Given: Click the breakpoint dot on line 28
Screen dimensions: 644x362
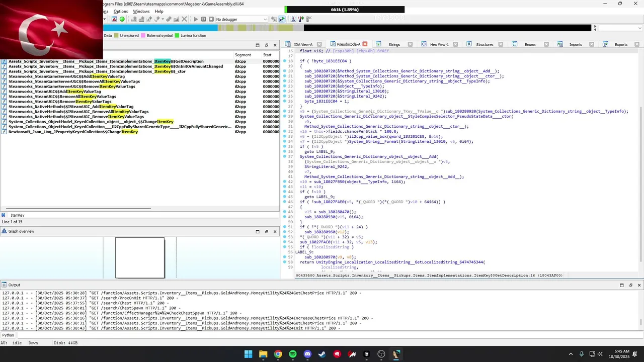Looking at the screenshot, I should [284, 112].
